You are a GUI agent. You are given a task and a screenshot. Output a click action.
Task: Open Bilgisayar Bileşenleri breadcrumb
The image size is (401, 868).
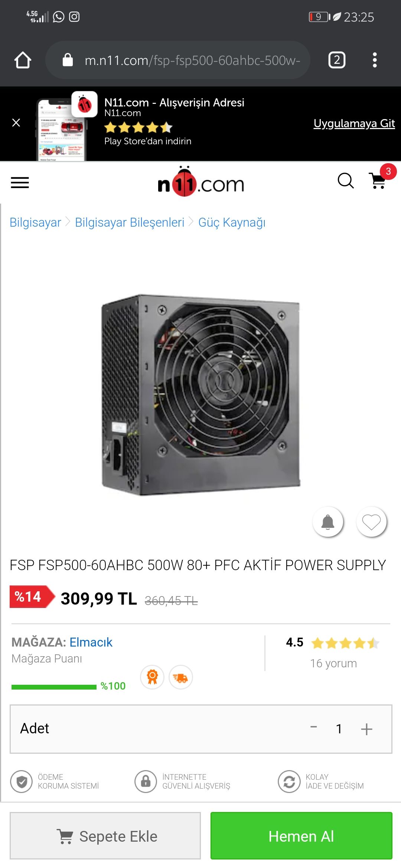tap(130, 222)
